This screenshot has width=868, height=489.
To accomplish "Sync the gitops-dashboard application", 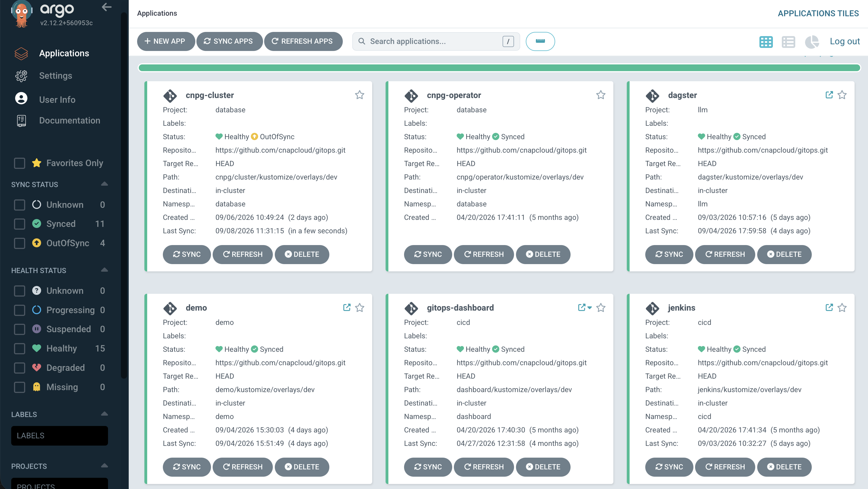I will [x=428, y=467].
